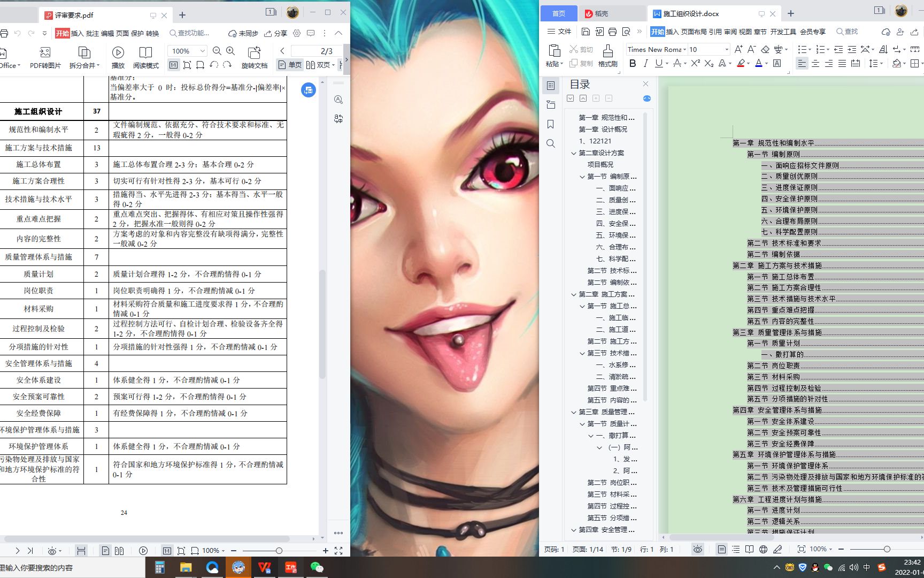Zoom in the PDF with magnifier plus
Screen dimensions: 924x578
pos(230,51)
